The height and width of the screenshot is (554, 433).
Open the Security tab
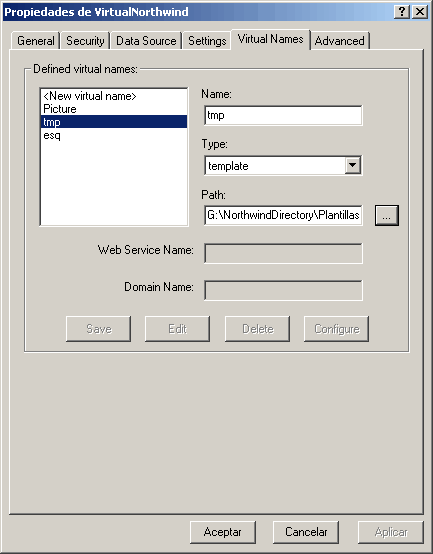click(x=85, y=41)
